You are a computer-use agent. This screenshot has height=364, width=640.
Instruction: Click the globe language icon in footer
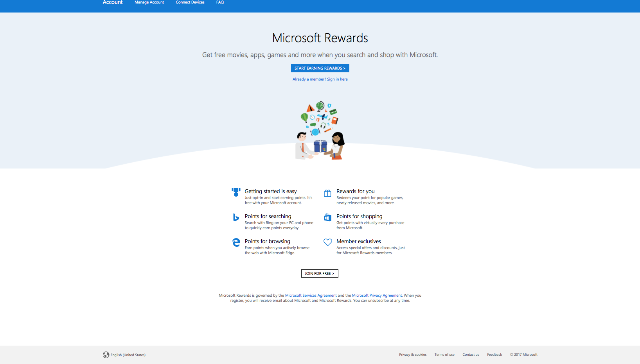[x=106, y=355]
